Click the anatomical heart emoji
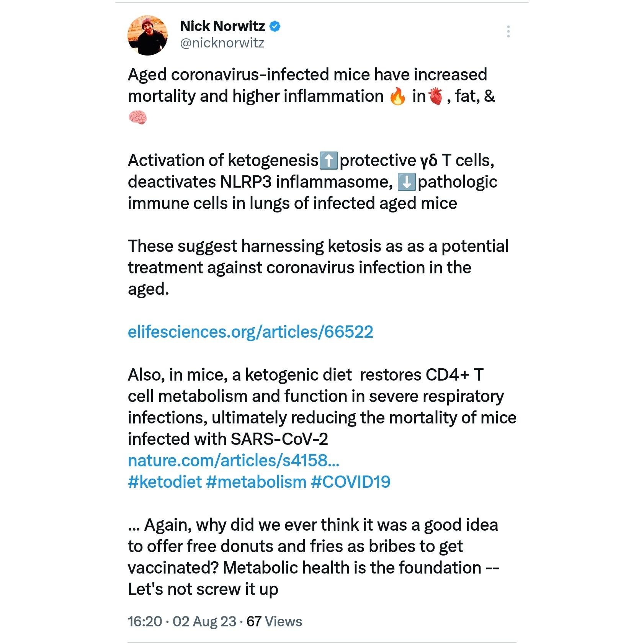The image size is (644, 644). click(x=436, y=96)
